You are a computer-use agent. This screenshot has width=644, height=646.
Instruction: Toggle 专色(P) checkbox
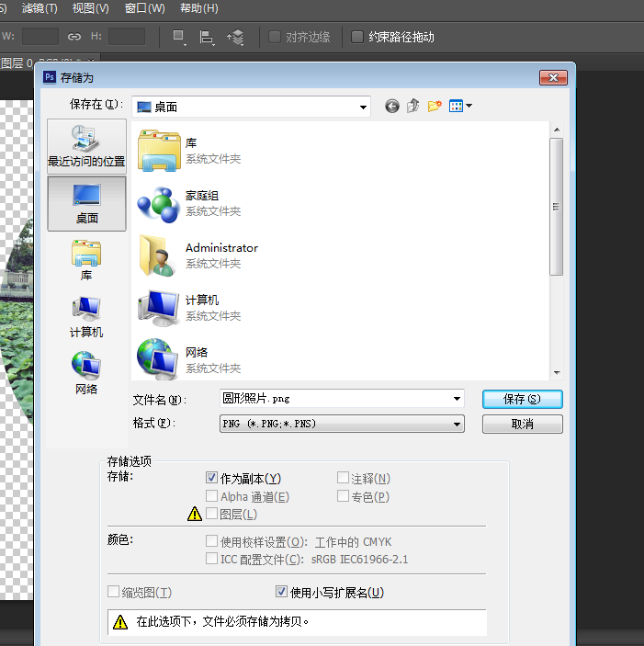tap(343, 495)
